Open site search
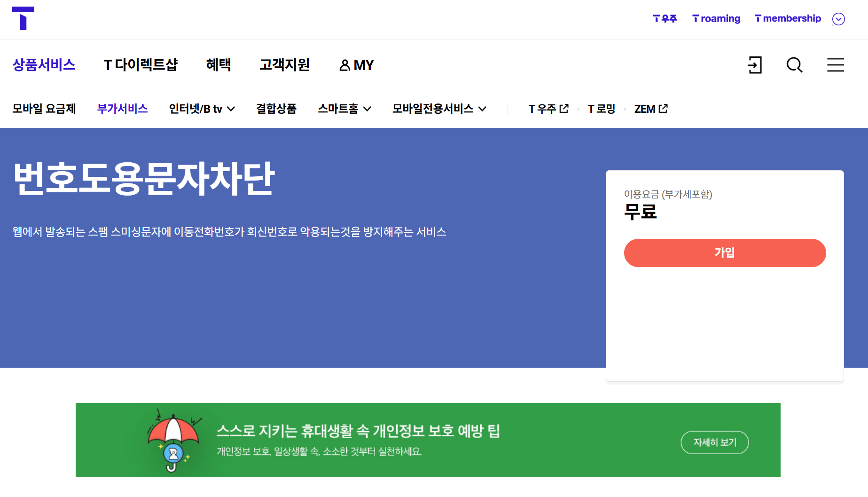The image size is (868, 497). click(x=794, y=65)
